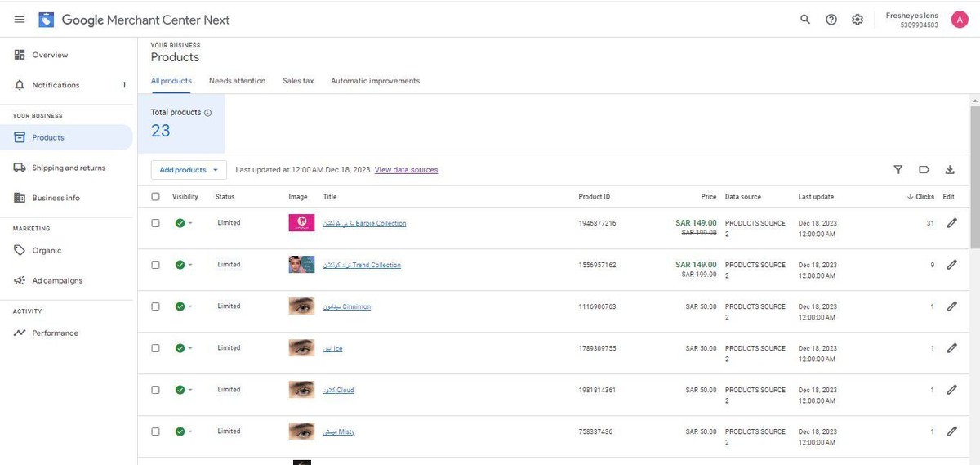Screen dimensions: 980x465
Task: Click the Overview dashboard icon in sidebar
Action: pyautogui.click(x=20, y=55)
